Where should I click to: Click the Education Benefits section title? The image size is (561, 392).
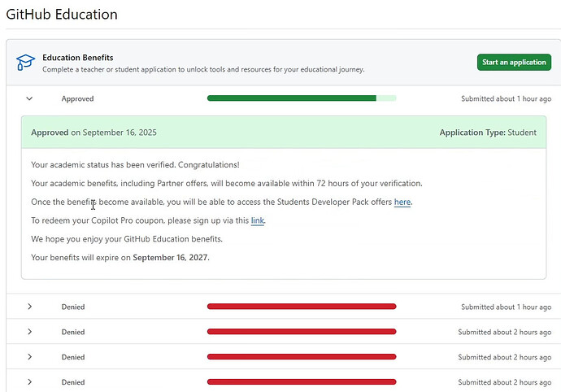click(77, 58)
